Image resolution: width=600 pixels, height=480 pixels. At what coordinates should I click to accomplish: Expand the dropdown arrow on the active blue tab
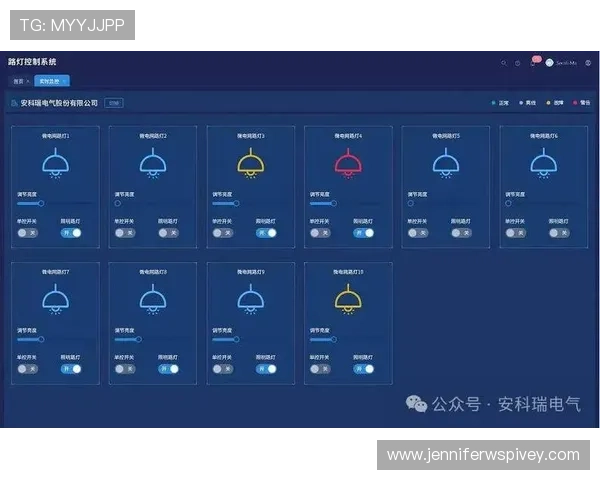pyautogui.click(x=64, y=81)
